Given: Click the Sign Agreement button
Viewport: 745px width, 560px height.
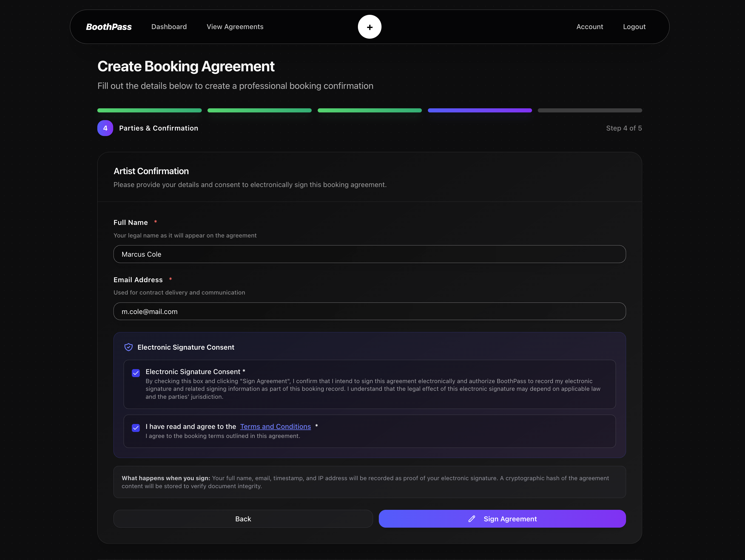Looking at the screenshot, I should pyautogui.click(x=502, y=519).
